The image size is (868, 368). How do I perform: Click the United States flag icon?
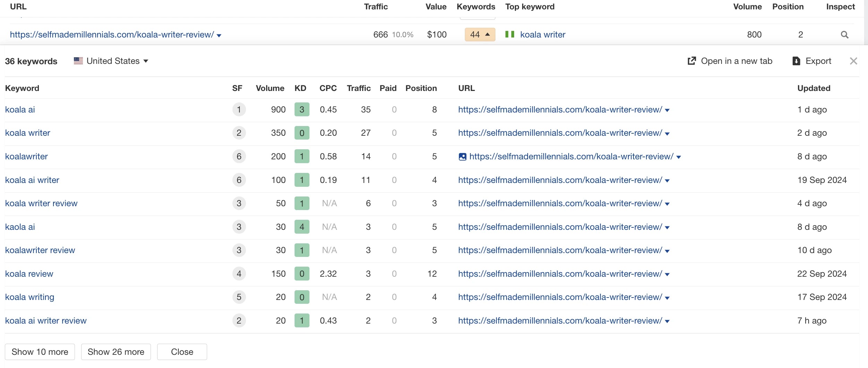78,61
